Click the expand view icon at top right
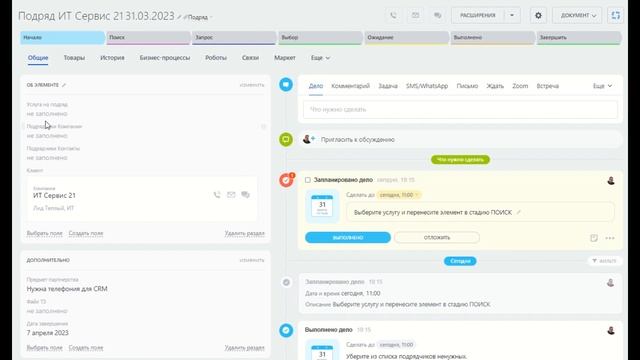The image size is (640, 360). point(616,16)
